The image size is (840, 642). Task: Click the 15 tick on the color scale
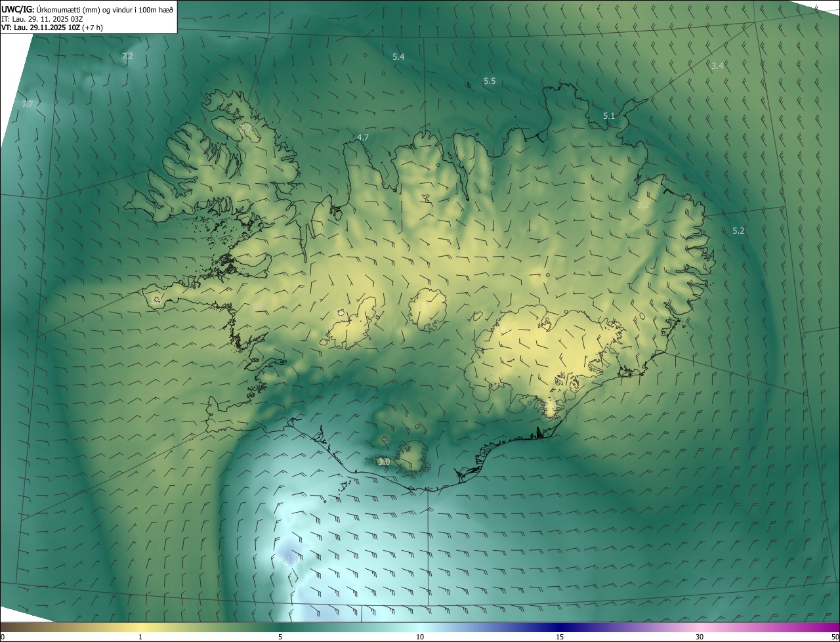tap(560, 637)
